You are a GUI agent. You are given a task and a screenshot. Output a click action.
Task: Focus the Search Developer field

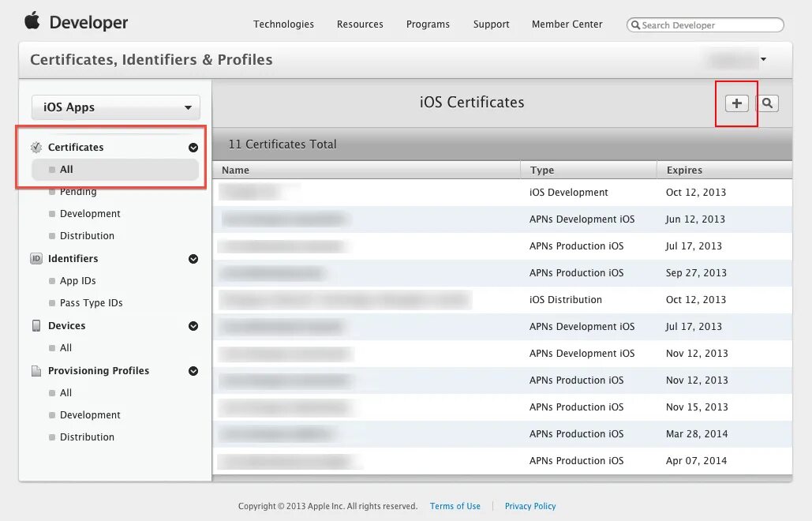705,24
